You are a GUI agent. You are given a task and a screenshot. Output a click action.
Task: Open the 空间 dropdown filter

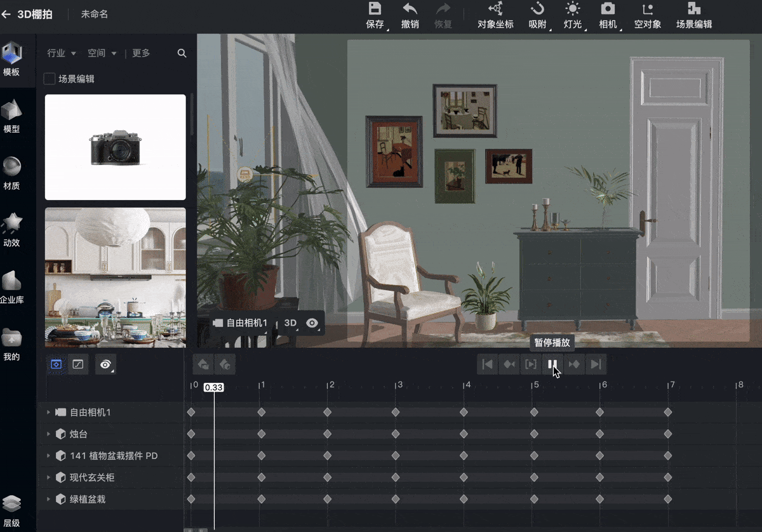[102, 53]
